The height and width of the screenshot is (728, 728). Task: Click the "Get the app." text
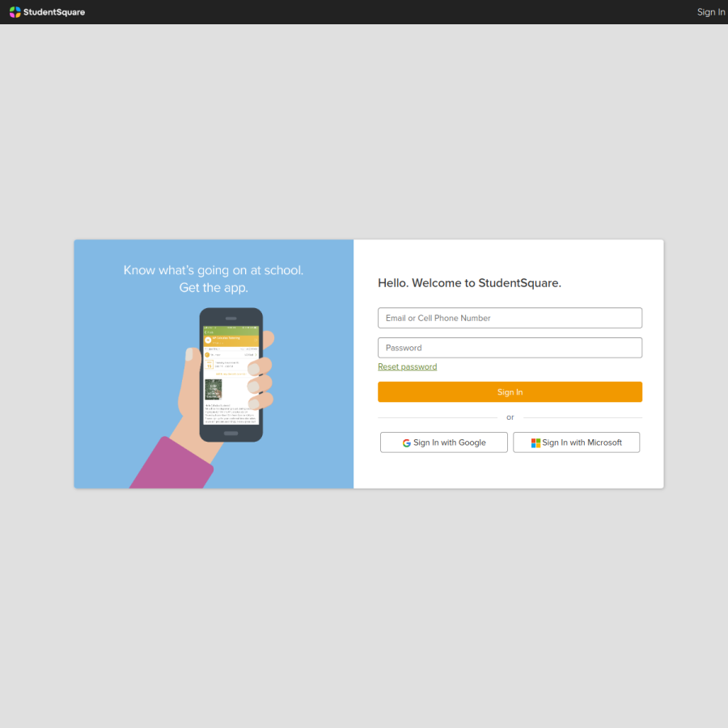click(x=214, y=288)
